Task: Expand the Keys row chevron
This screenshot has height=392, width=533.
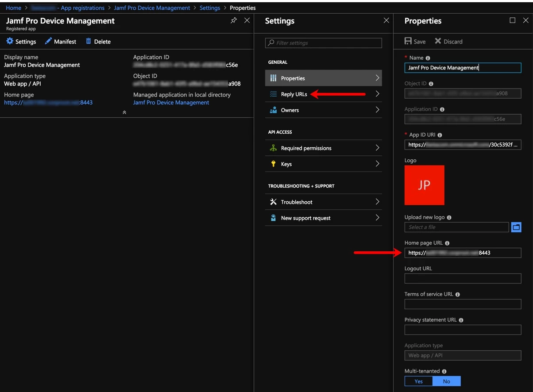Action: click(377, 164)
